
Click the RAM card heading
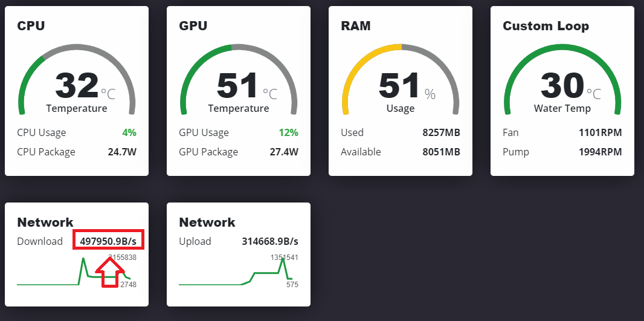pos(356,26)
